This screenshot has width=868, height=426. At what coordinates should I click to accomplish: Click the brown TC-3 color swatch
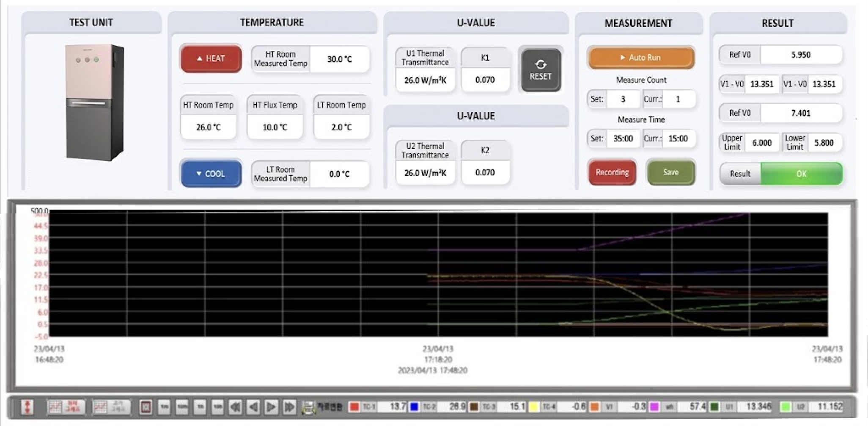(x=474, y=407)
